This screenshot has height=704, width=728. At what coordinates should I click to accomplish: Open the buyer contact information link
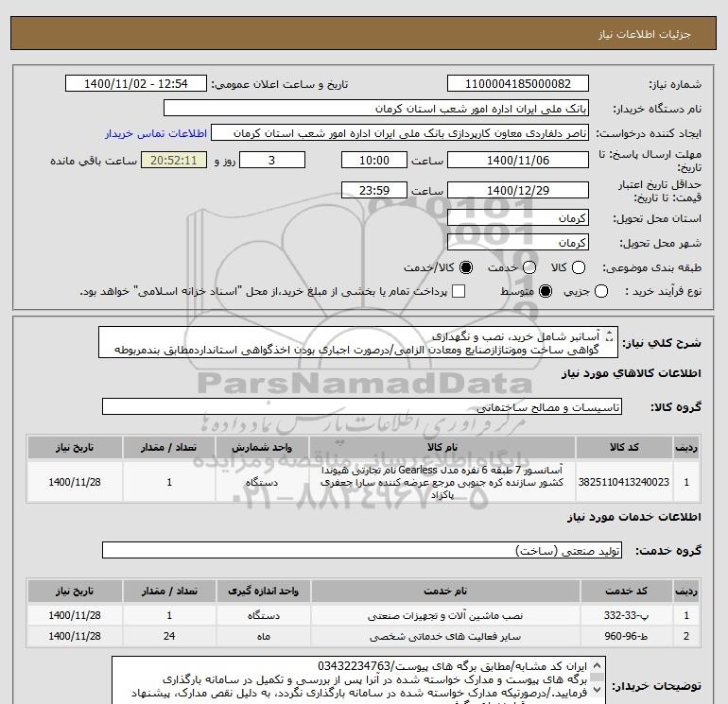pyautogui.click(x=156, y=133)
